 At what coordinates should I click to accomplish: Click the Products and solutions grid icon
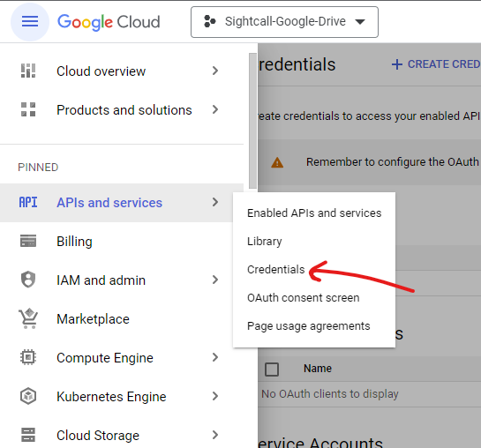point(28,109)
